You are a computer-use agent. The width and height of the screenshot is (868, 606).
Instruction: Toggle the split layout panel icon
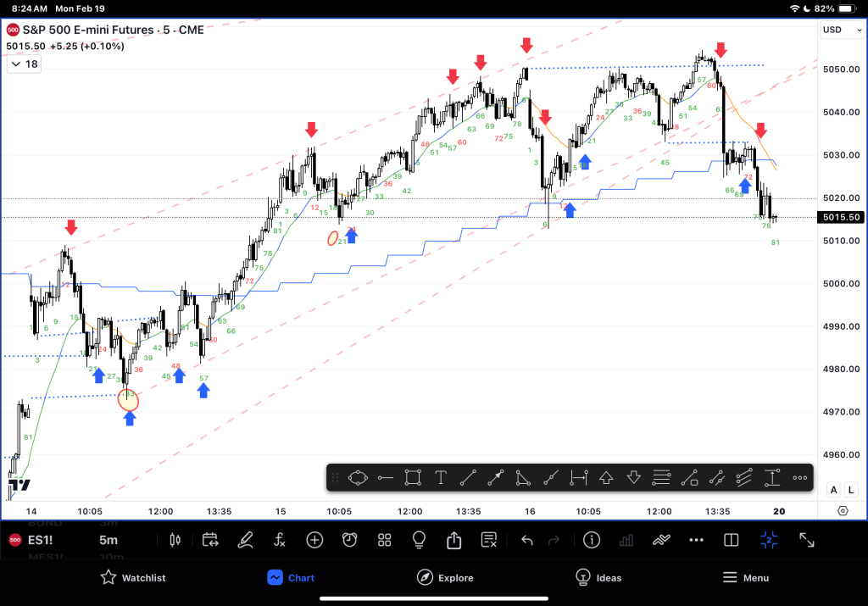(731, 540)
